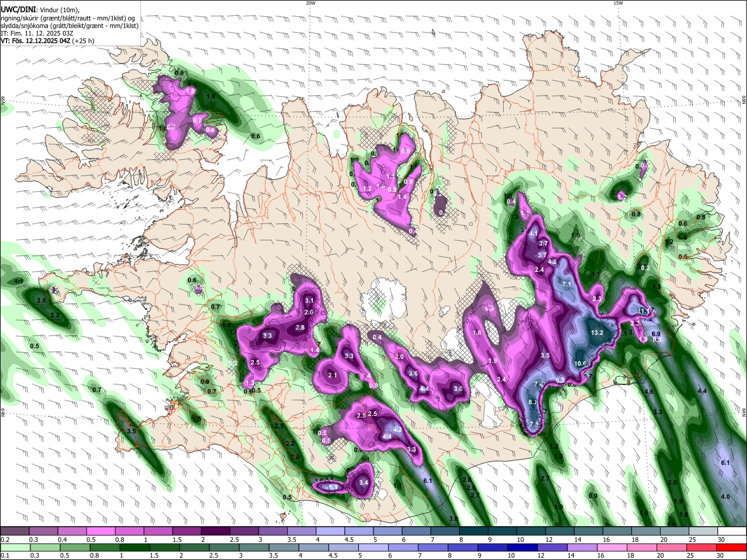Choose the dark purple 2 swatch in upper legend
The width and height of the screenshot is (747, 560).
point(215,531)
